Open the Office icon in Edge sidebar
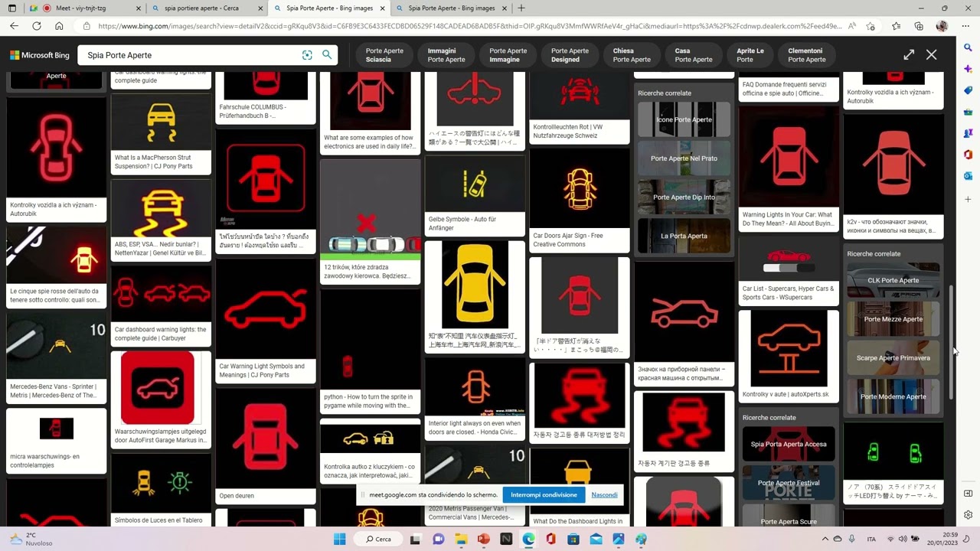This screenshot has height=551, width=980. [x=969, y=155]
